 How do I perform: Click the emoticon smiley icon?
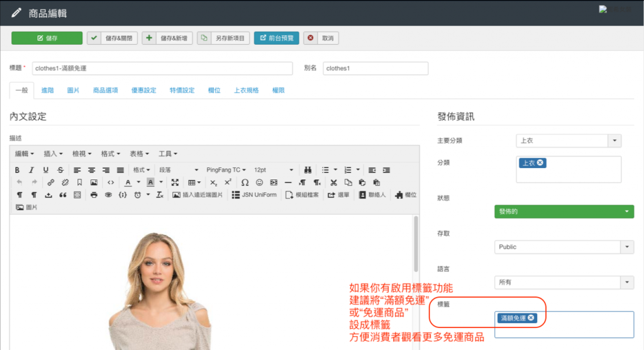259,183
